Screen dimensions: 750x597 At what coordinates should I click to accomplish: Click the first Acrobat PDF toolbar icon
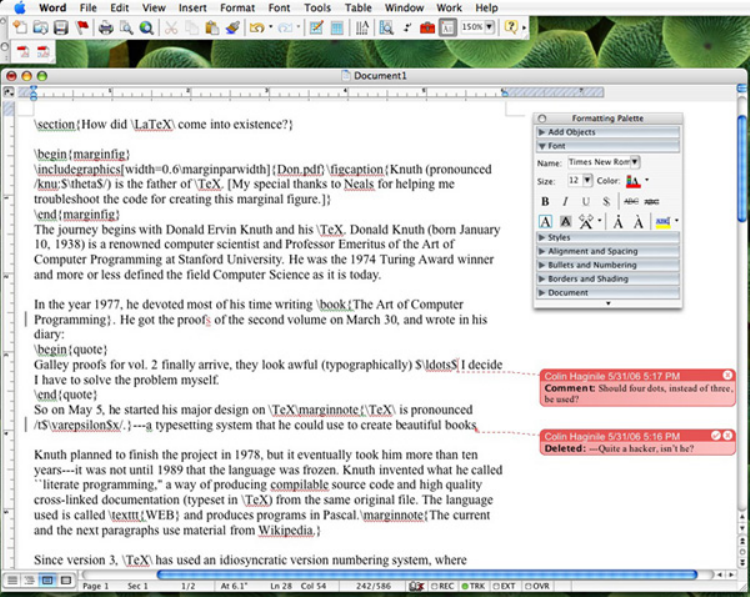coord(23,51)
